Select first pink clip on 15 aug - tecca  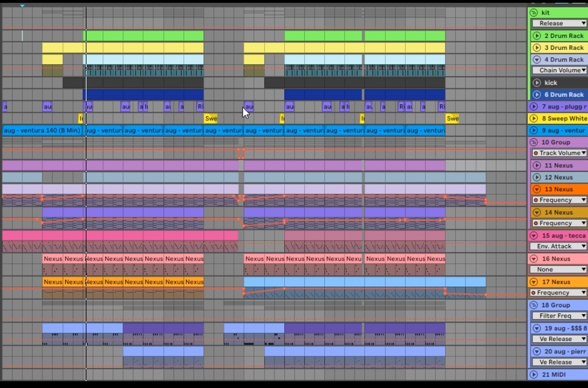(120, 235)
